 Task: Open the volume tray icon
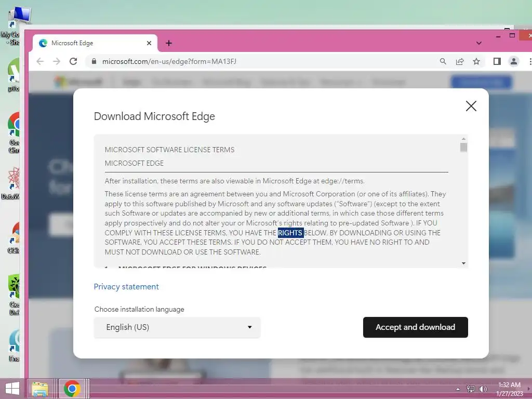click(x=483, y=389)
